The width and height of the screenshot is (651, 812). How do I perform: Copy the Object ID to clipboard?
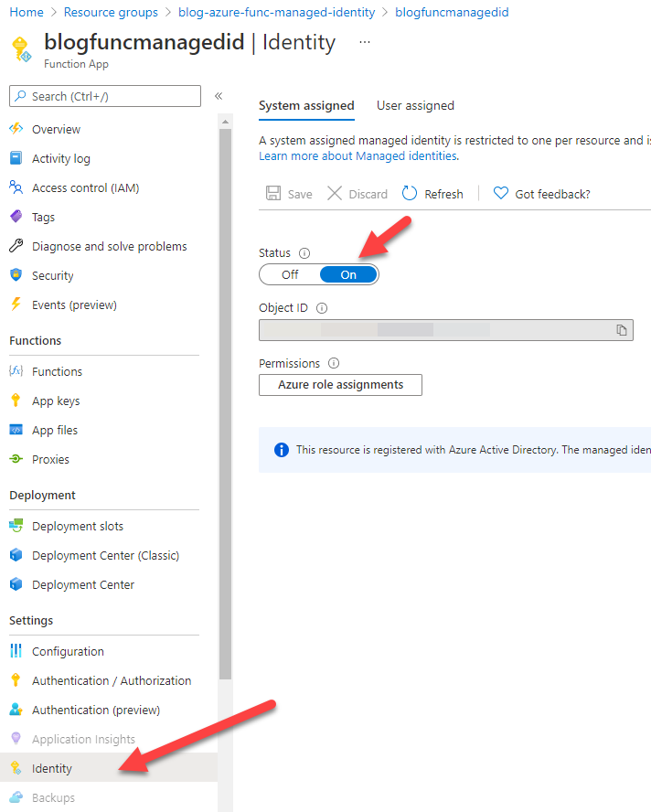(x=622, y=330)
